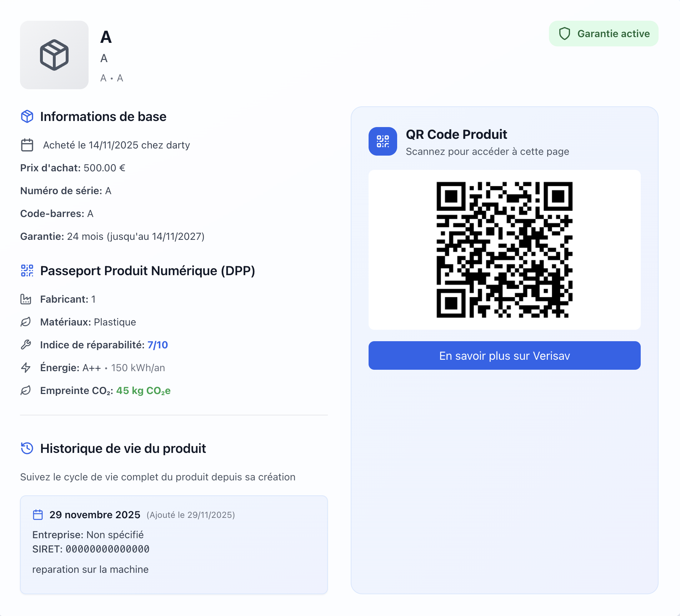The width and height of the screenshot is (680, 616).
Task: Click the blue calendar icon in history entry
Action: click(38, 515)
